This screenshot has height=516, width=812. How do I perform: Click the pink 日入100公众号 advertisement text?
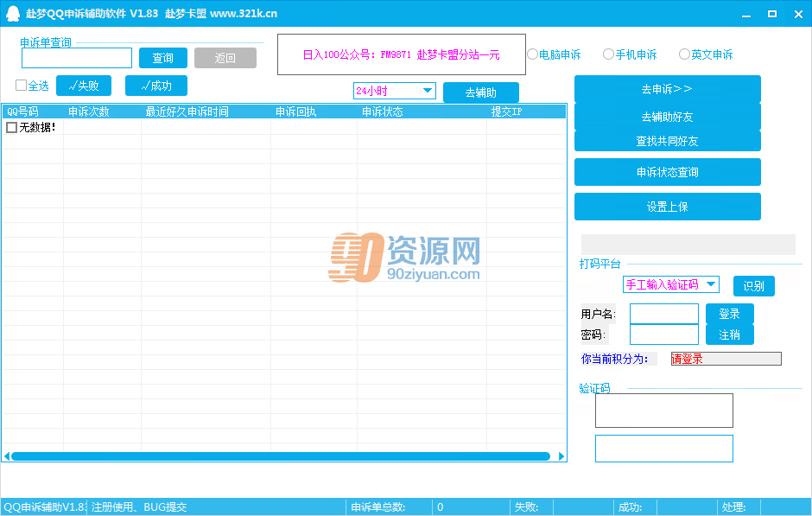(x=402, y=54)
